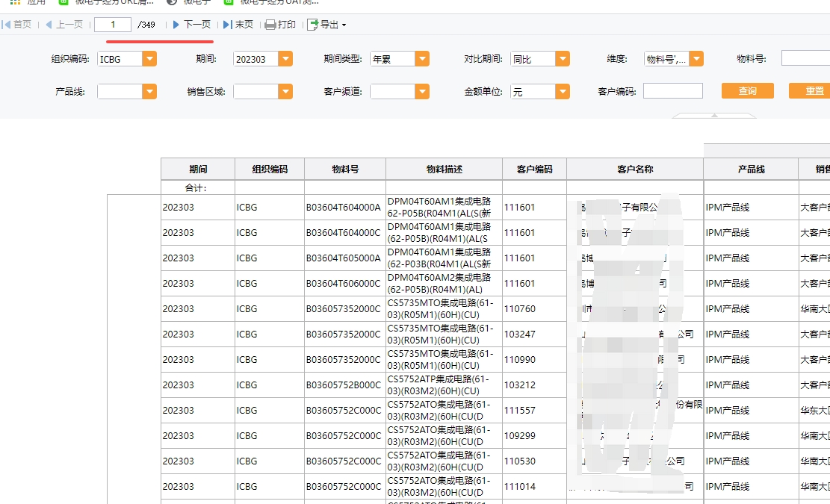Select material number B03604T605000A cell
Viewport: 830px width, 504px height.
(345, 258)
